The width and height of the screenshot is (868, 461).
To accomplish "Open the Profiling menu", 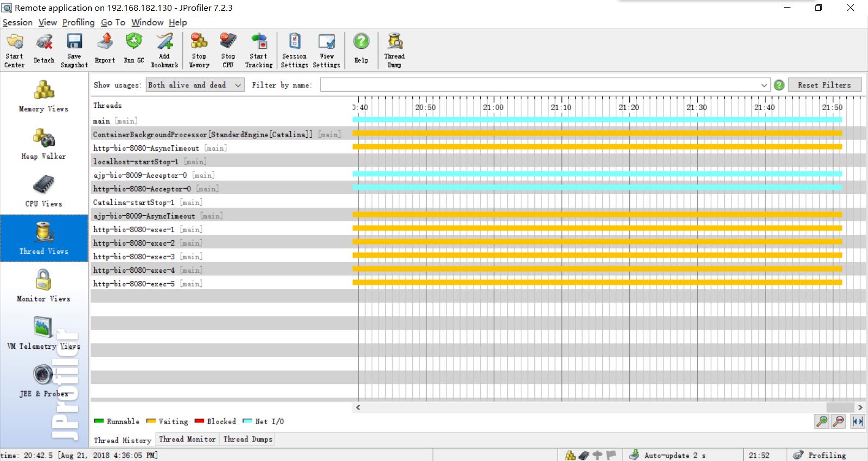I will (x=78, y=22).
